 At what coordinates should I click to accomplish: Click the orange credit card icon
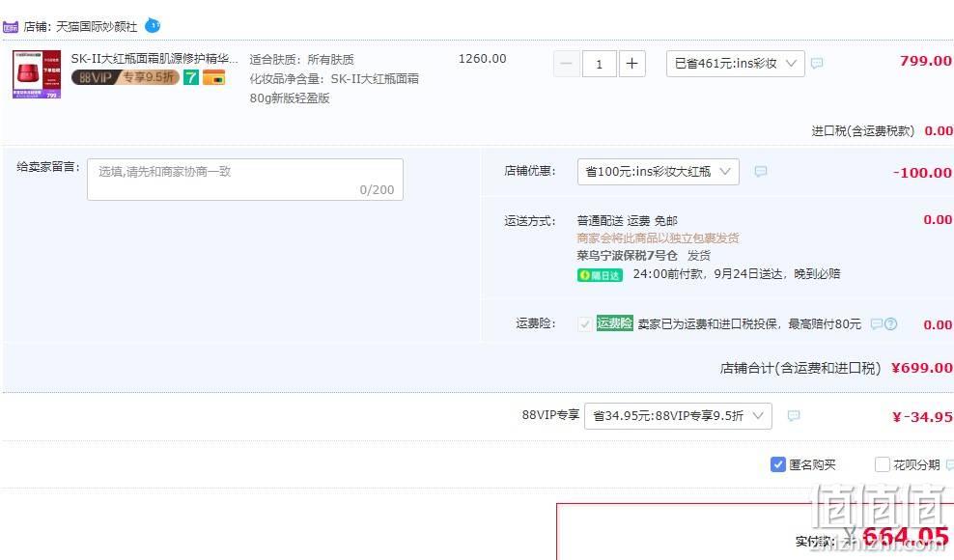(x=213, y=77)
